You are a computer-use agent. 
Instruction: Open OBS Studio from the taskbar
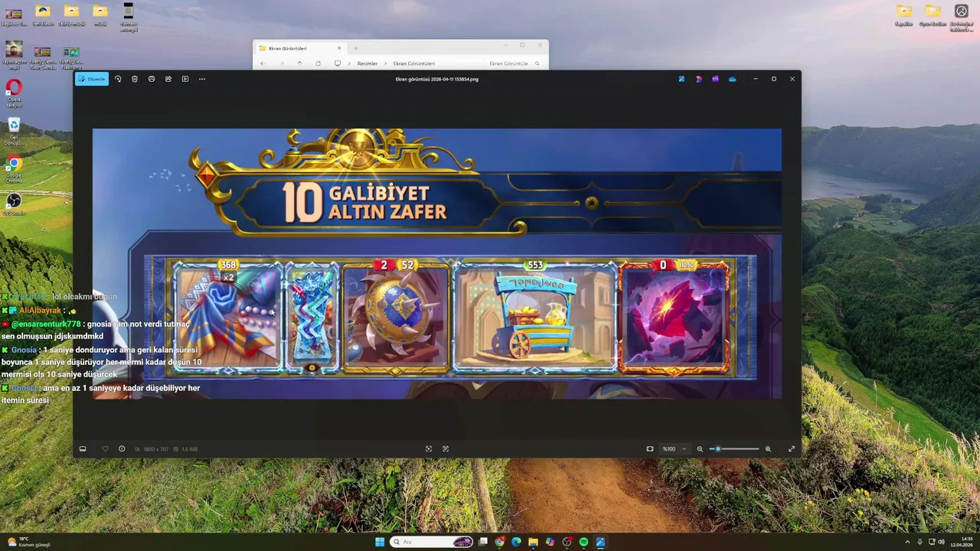point(567,542)
